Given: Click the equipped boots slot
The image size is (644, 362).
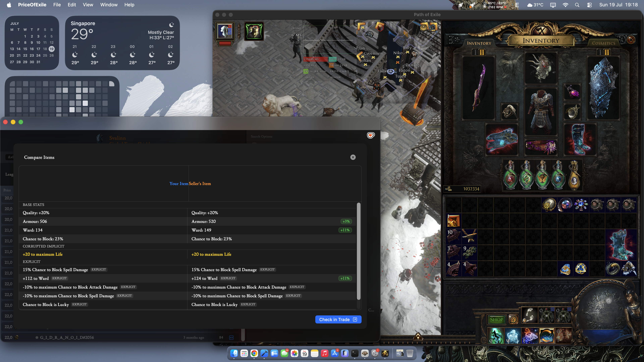Looking at the screenshot, I should coord(580,139).
